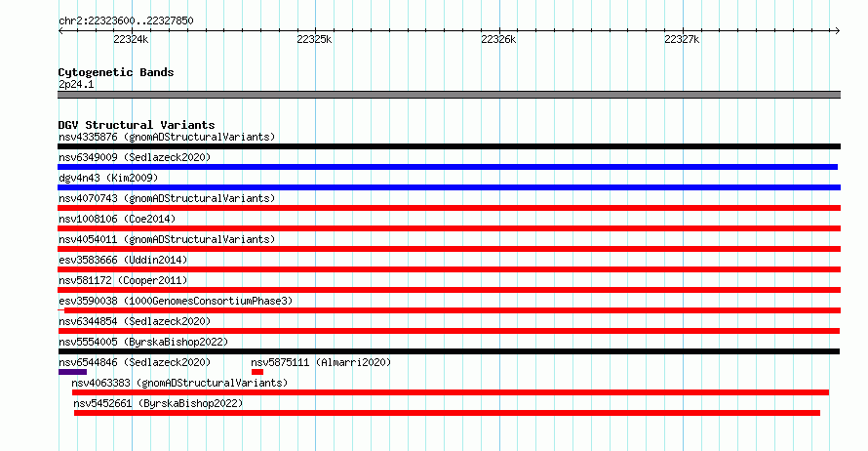Screen dimensions: 868x451
Task: Click the nsv4335876 gnomAD variant label
Action: pos(167,137)
